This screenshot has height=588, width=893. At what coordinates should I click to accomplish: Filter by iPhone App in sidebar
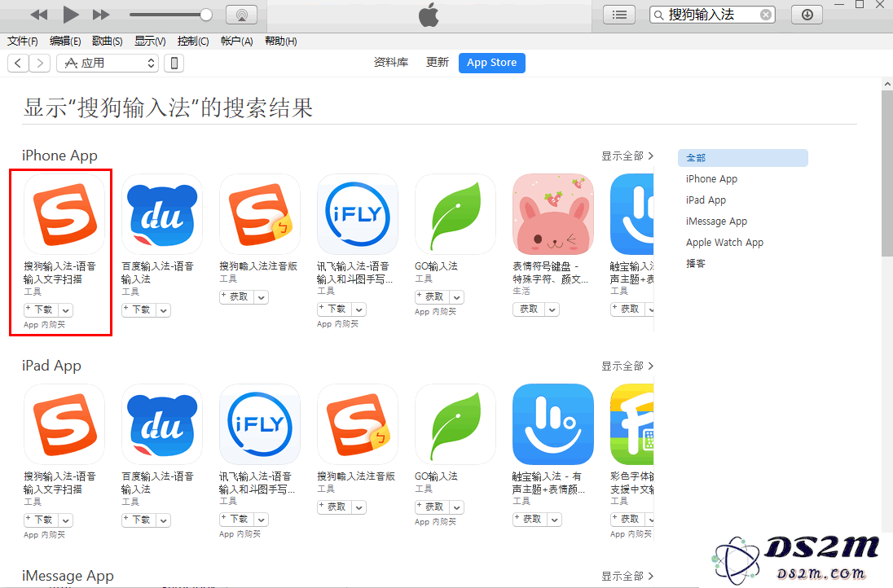click(711, 178)
